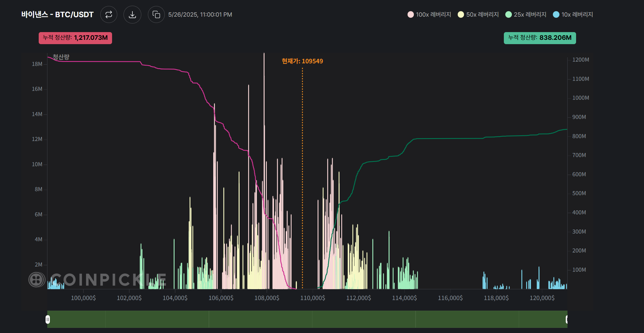Screen dimensions: 644x333
Task: Toggle the 100x 레버리지 legend series
Action: pos(429,15)
